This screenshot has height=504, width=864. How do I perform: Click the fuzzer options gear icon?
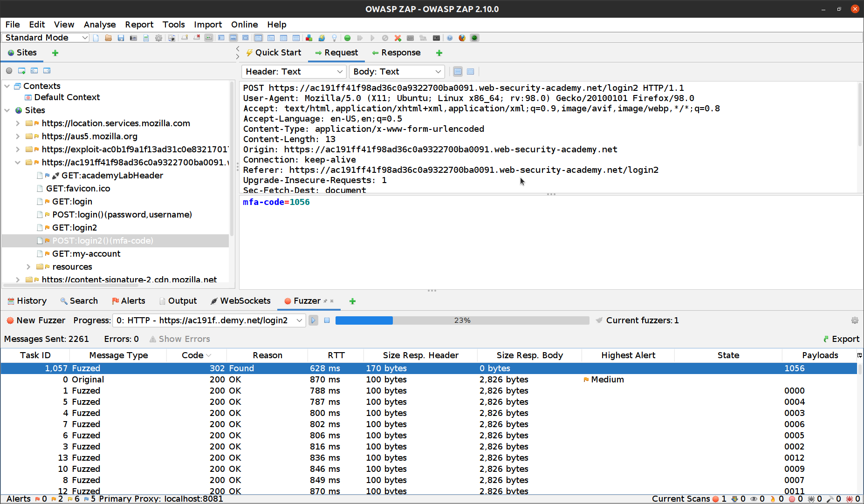click(854, 320)
